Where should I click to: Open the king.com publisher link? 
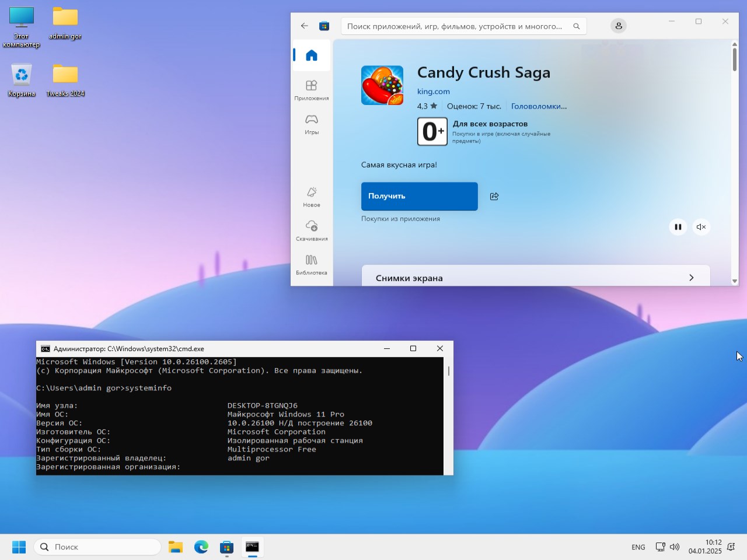click(x=433, y=92)
